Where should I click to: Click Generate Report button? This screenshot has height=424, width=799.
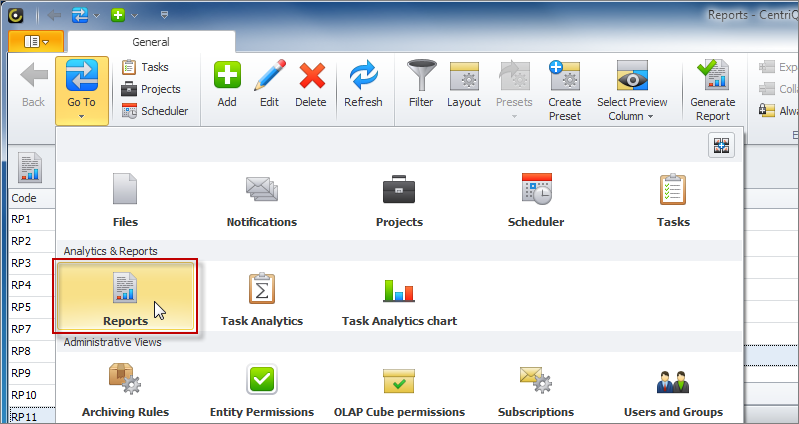(x=713, y=91)
